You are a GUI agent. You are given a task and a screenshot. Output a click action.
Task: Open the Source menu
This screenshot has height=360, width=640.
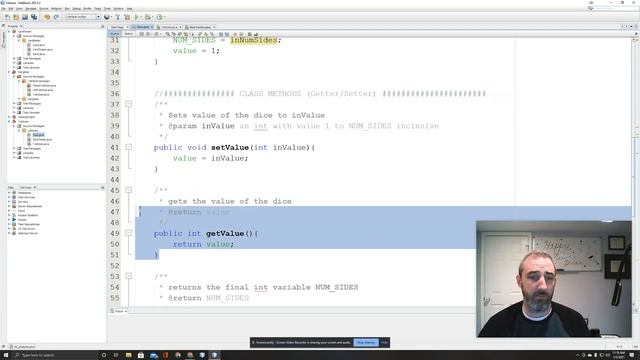(x=44, y=8)
